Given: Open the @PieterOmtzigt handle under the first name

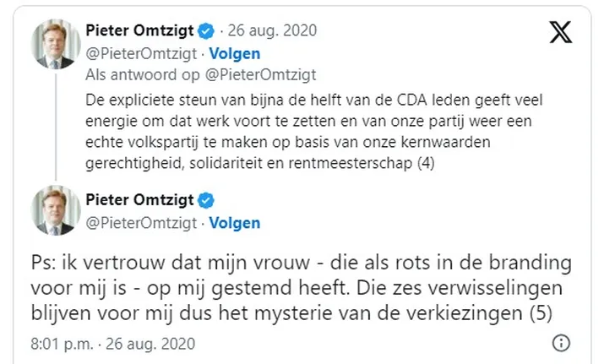Looking at the screenshot, I should click(140, 53).
